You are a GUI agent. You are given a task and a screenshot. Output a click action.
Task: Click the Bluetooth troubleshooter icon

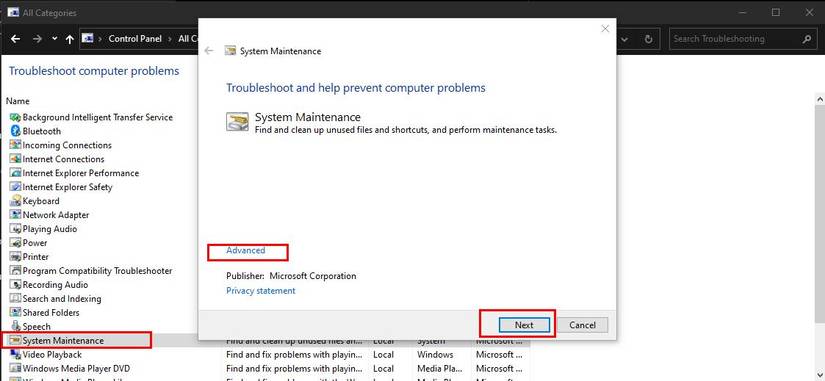click(15, 131)
